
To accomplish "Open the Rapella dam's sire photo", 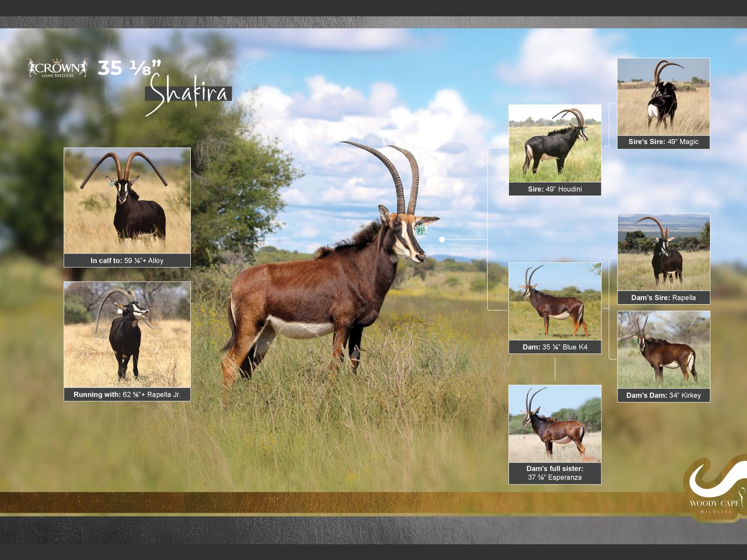I will tap(664, 252).
